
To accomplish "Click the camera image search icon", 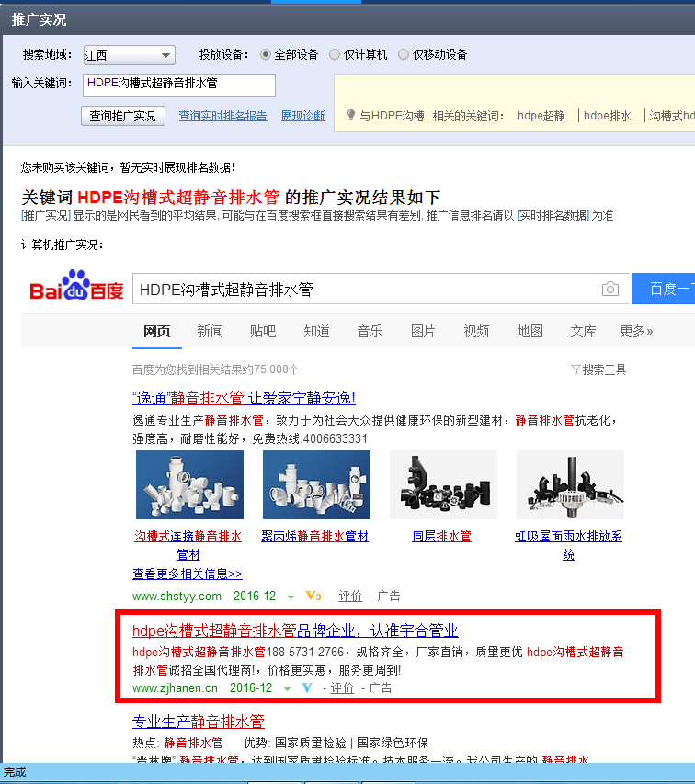I will (x=610, y=289).
